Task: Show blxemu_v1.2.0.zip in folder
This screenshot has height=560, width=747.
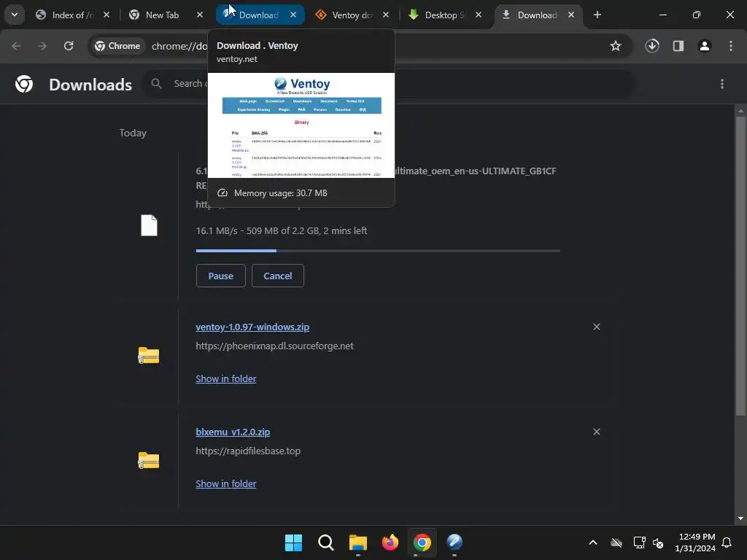Action: tap(226, 483)
